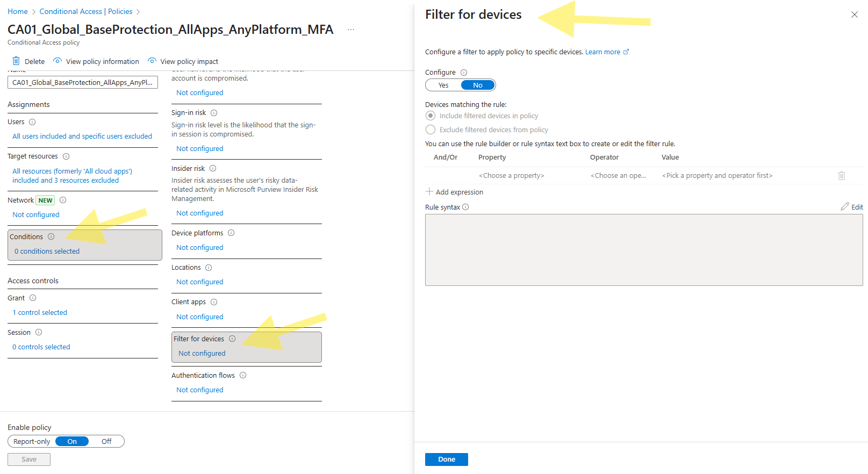Show info tooltip next to Device platforms
The width and height of the screenshot is (868, 474).
(x=231, y=233)
